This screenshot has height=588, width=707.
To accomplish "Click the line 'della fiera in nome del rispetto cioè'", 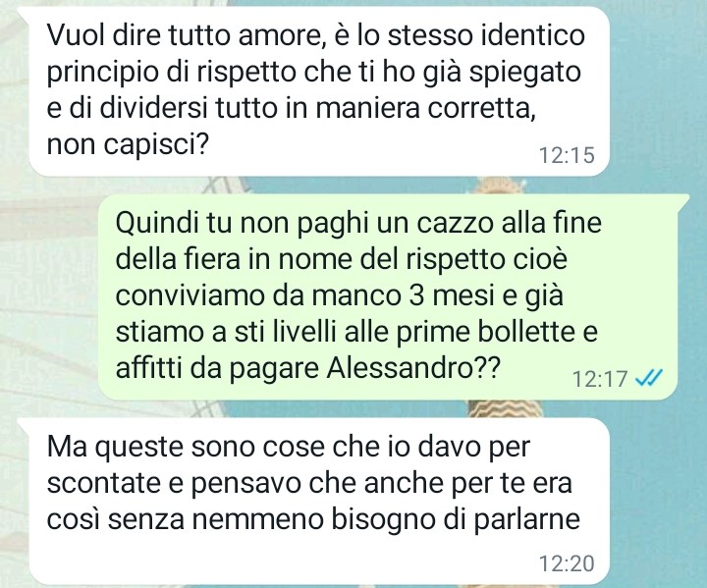I will point(342,259).
